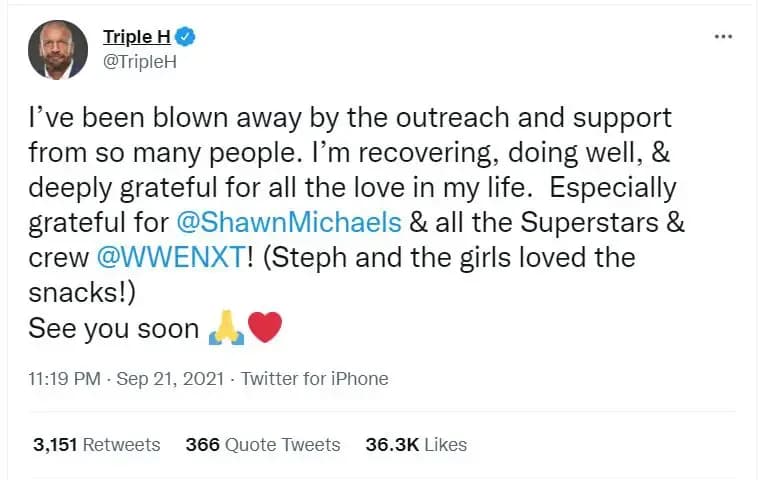View the 3,151 Retweets list

(x=96, y=445)
